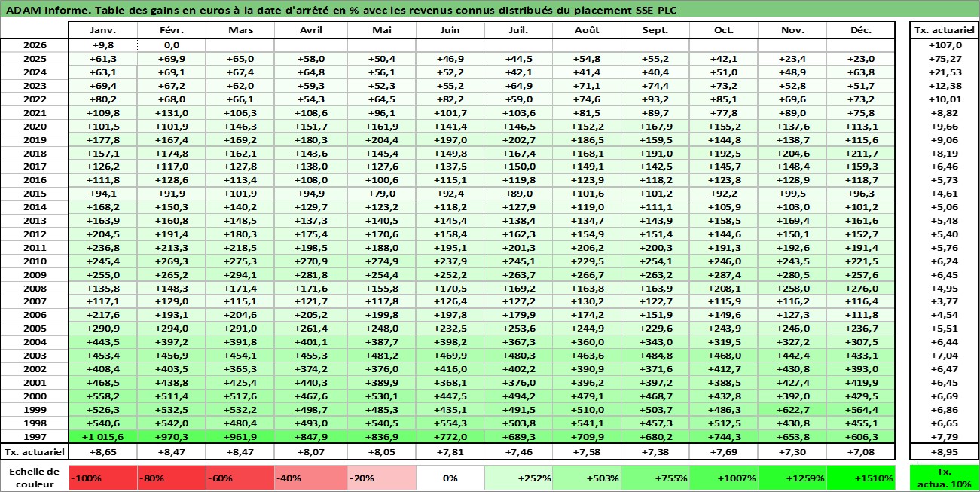Click the +1007% green scale swatch
Viewport: 980px width, 492px height.
[724, 478]
